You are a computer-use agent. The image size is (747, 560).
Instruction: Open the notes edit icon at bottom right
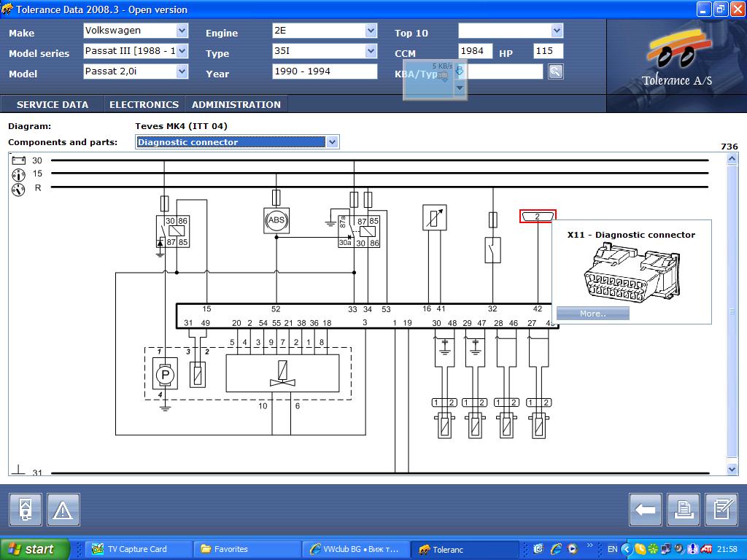(721, 510)
